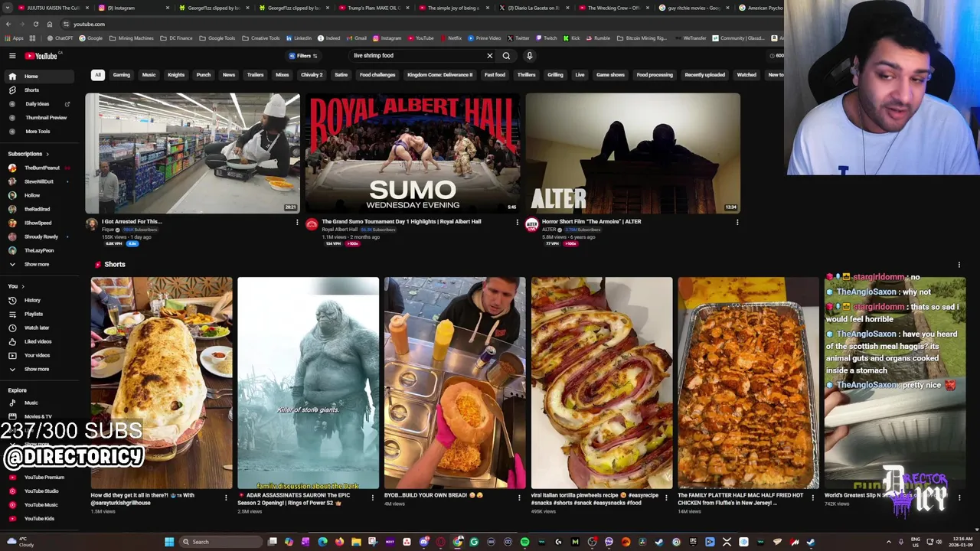Viewport: 980px width, 551px height.
Task: Click the ALTER channel avatar
Action: pyautogui.click(x=531, y=224)
